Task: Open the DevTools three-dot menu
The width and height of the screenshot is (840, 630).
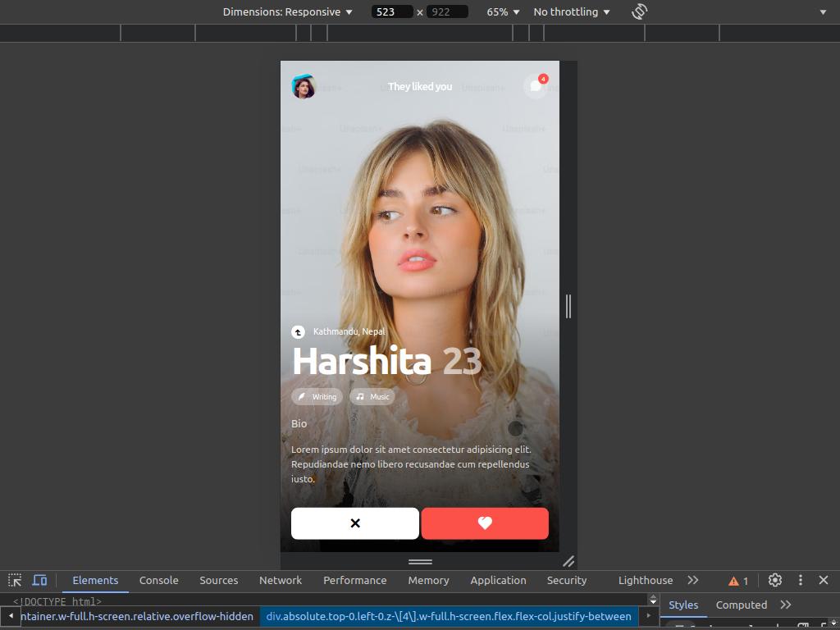Action: [801, 580]
